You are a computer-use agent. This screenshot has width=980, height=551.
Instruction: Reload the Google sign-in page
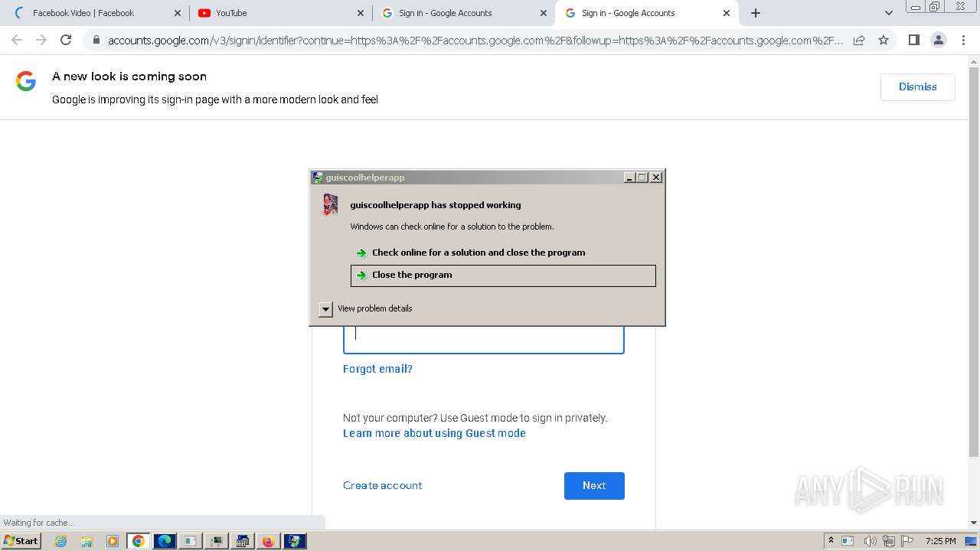pos(66,40)
